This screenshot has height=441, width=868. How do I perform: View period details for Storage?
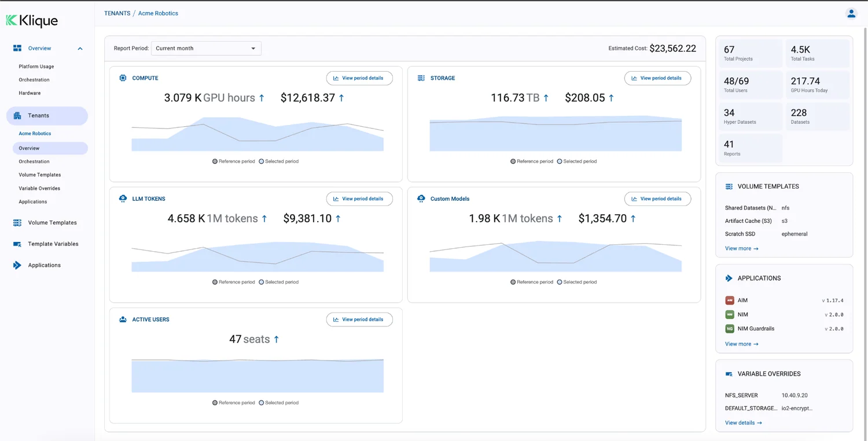(x=657, y=78)
